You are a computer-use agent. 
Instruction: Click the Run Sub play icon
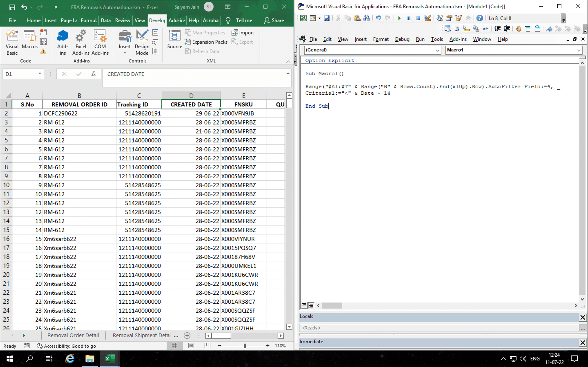399,18
